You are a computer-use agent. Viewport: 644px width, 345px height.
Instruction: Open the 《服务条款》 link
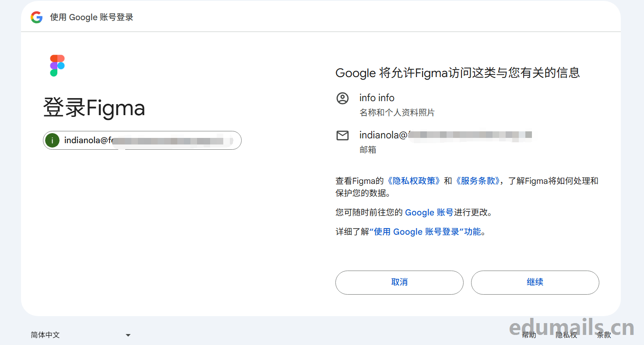(x=476, y=181)
